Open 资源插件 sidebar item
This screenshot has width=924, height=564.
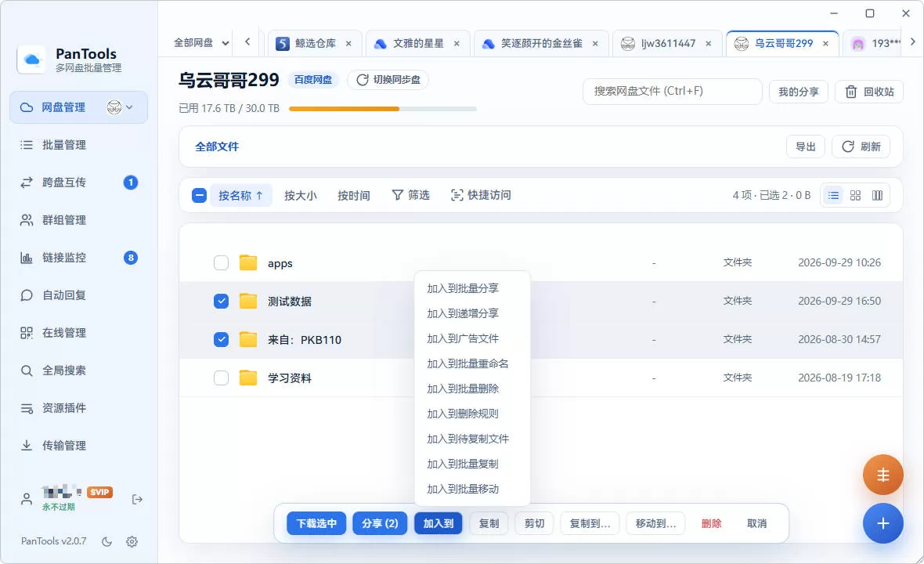79,408
